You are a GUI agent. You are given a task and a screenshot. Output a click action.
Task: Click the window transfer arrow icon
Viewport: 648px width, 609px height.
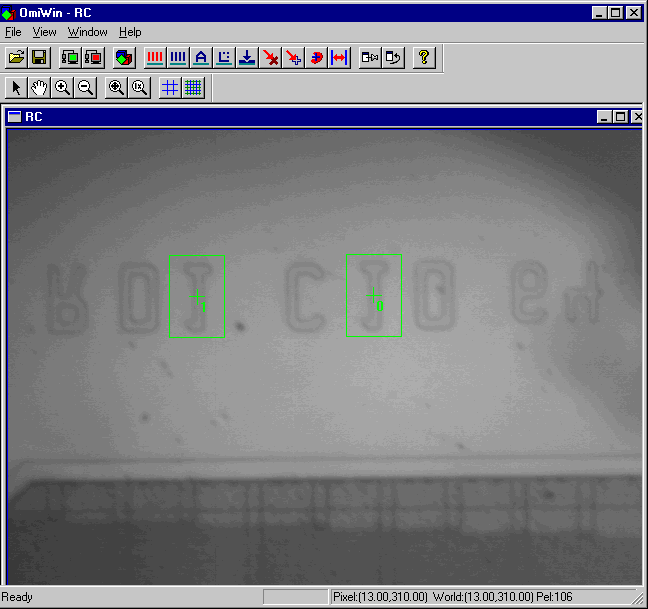tap(370, 57)
